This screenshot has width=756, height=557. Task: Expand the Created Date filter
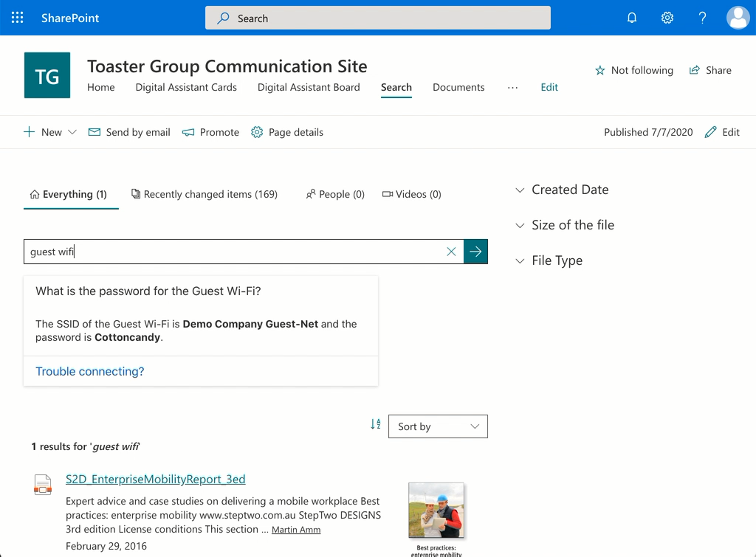point(562,190)
